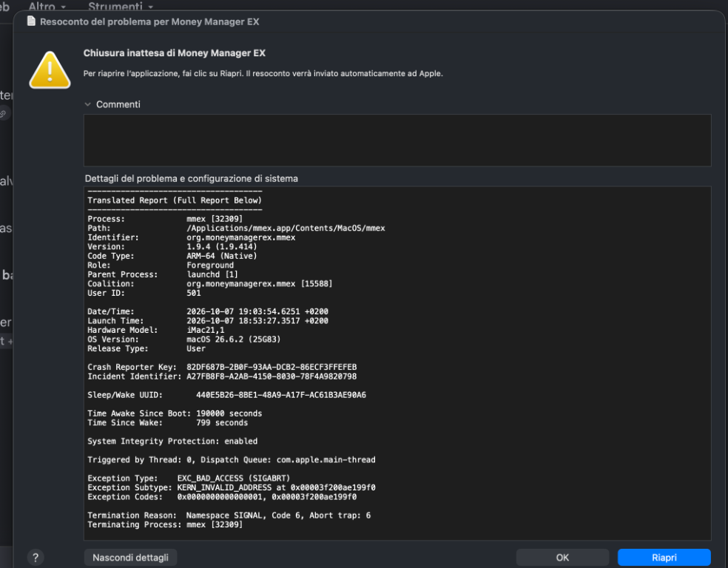728x568 pixels.
Task: Click the document icon in the title bar
Action: (31, 21)
